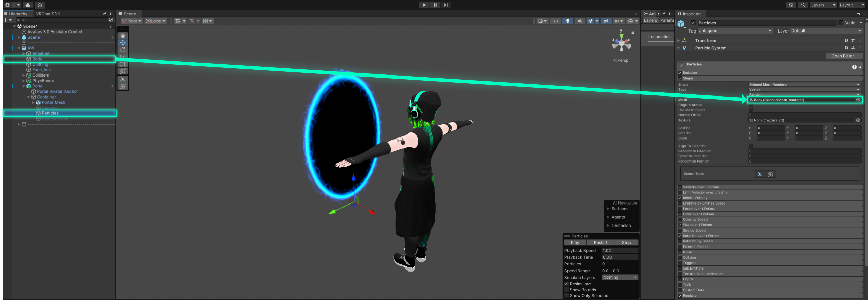Toggle scene lighting bulb icon
This screenshot has height=300, width=868.
[x=568, y=21]
